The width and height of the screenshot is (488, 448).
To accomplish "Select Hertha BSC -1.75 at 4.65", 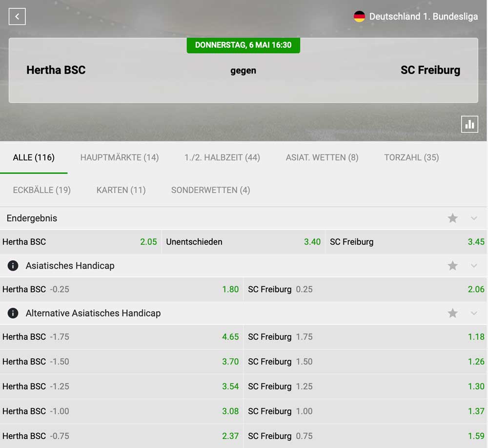I will (122, 337).
